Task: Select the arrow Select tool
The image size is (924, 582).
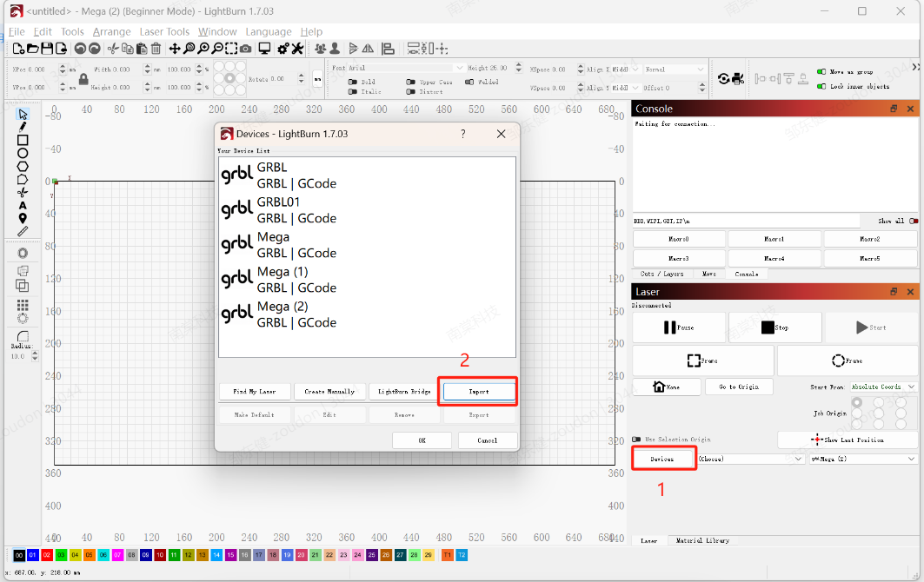Action: pyautogui.click(x=23, y=115)
